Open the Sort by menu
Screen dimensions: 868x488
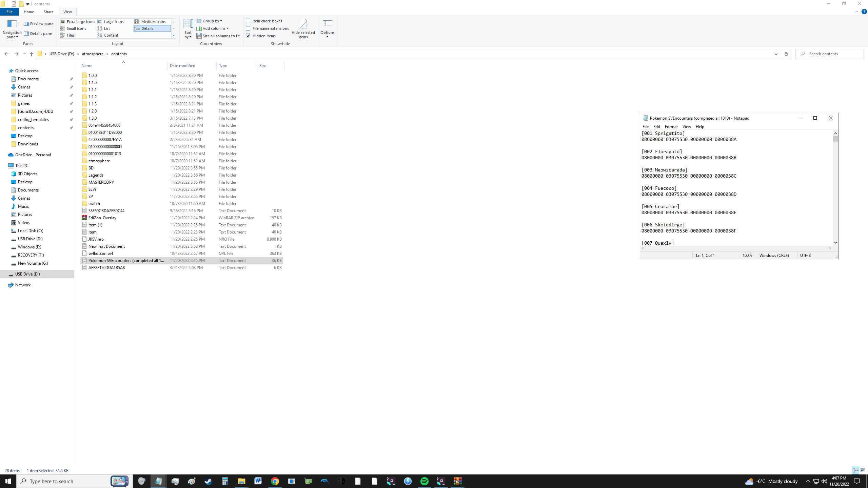coord(188,29)
